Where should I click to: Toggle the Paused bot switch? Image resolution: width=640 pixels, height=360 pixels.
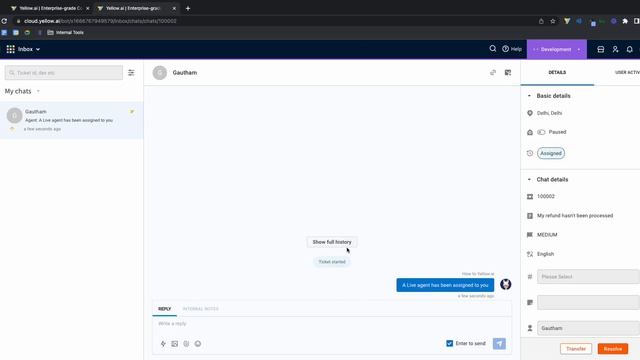(x=541, y=132)
